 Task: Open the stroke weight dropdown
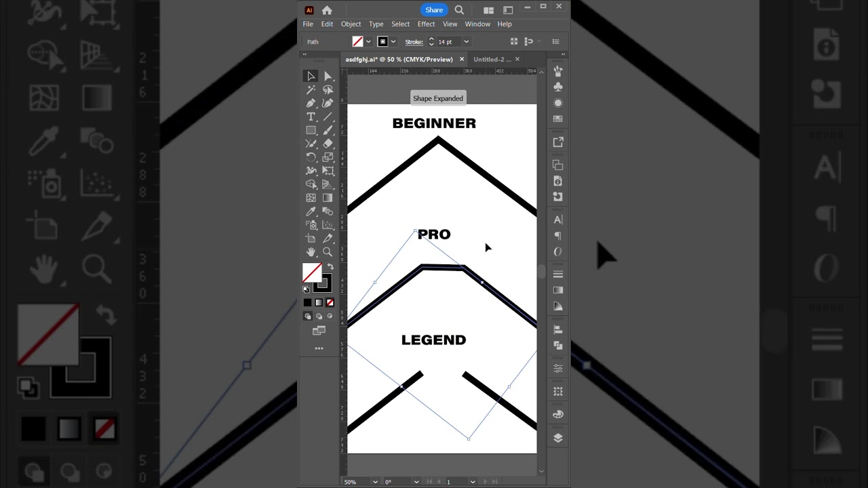[466, 42]
